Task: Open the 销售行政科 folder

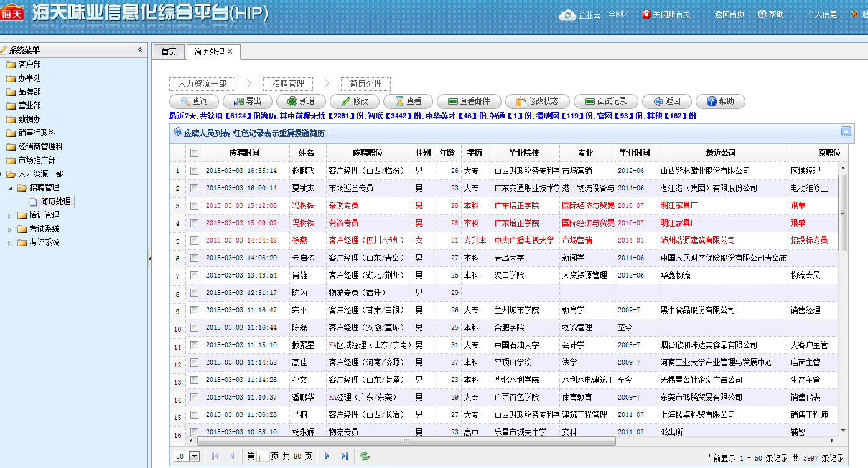Action: [31, 133]
